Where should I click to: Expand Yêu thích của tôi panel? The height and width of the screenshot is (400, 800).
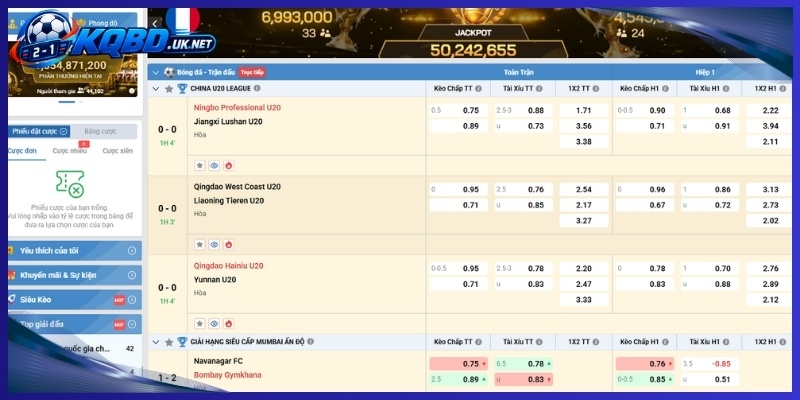(132, 251)
